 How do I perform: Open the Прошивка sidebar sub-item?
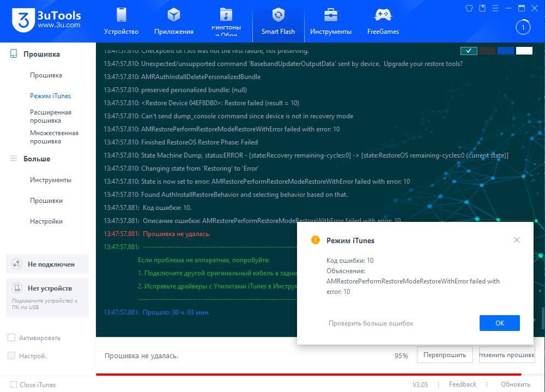pos(46,75)
